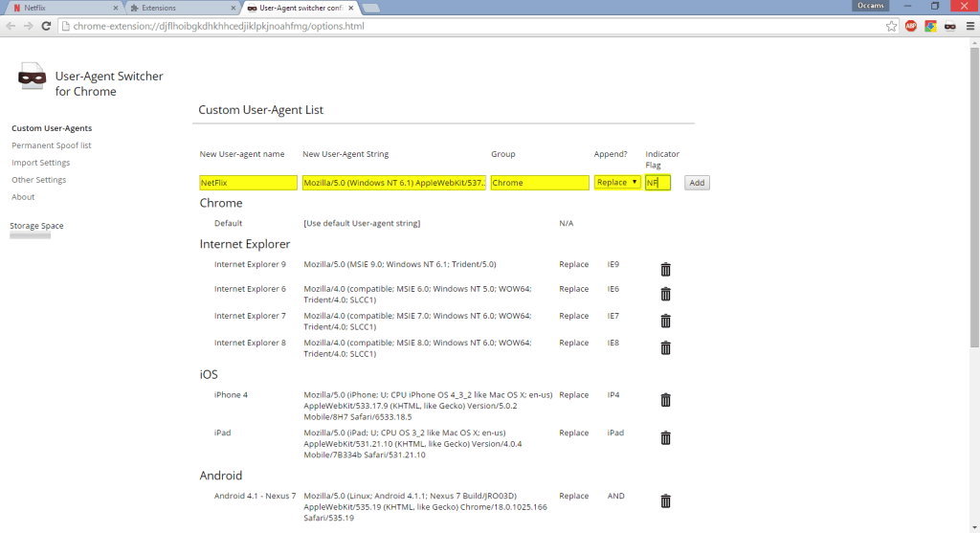Open the Adblock Plus extension icon
The image size is (980, 533).
pyautogui.click(x=911, y=26)
